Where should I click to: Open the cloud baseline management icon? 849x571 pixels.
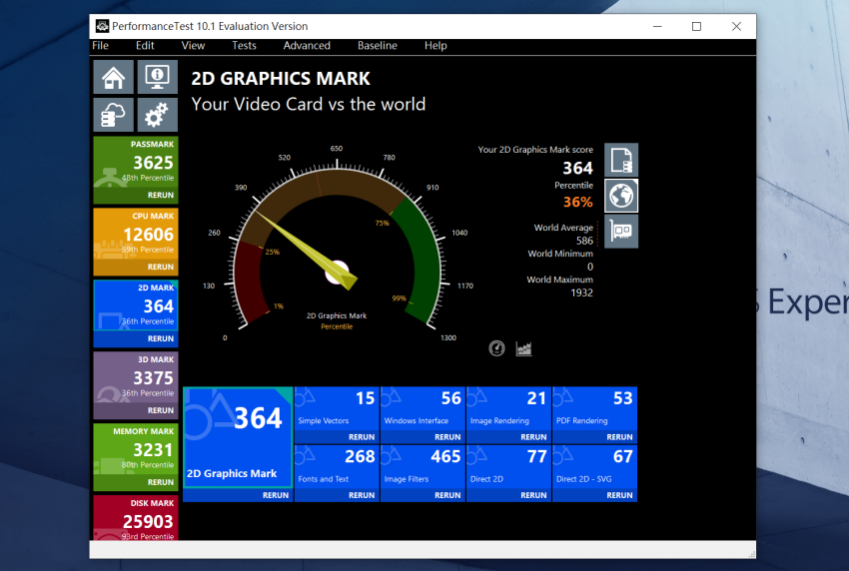coord(113,115)
